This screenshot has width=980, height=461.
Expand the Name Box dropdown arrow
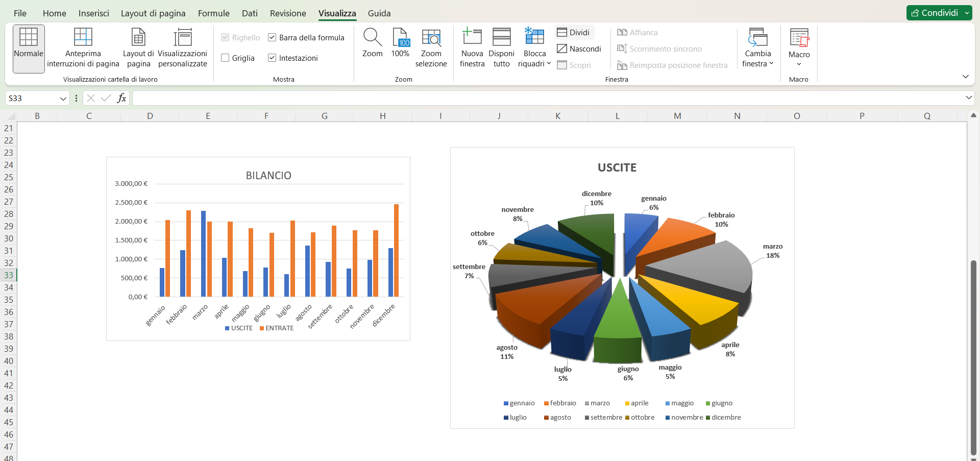pyautogui.click(x=63, y=99)
